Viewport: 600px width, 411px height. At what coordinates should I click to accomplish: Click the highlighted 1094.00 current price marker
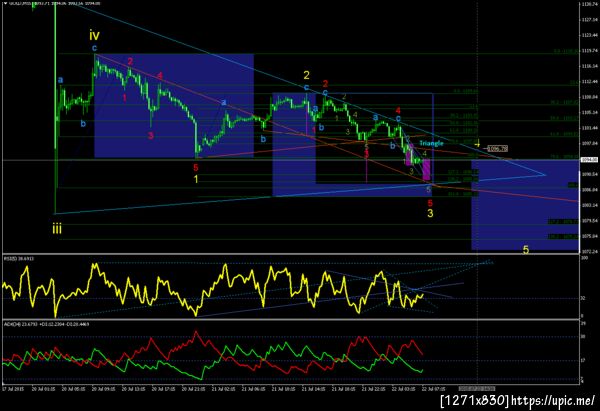coord(589,160)
